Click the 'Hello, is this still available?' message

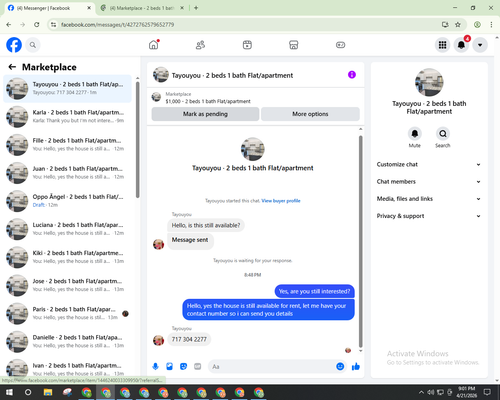(x=206, y=225)
